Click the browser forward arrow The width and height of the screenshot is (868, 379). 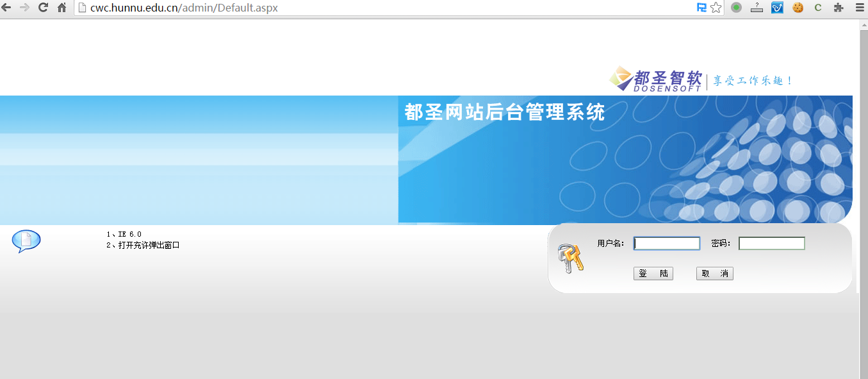[x=25, y=8]
